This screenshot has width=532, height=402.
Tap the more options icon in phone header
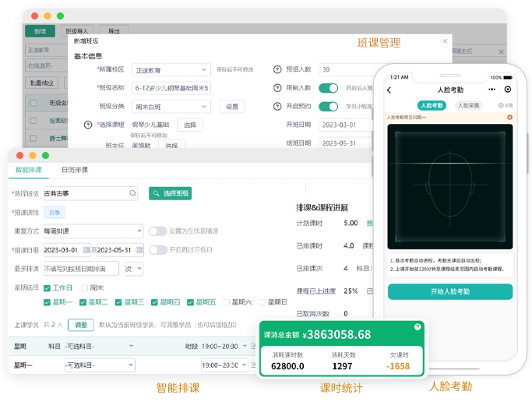(x=508, y=90)
